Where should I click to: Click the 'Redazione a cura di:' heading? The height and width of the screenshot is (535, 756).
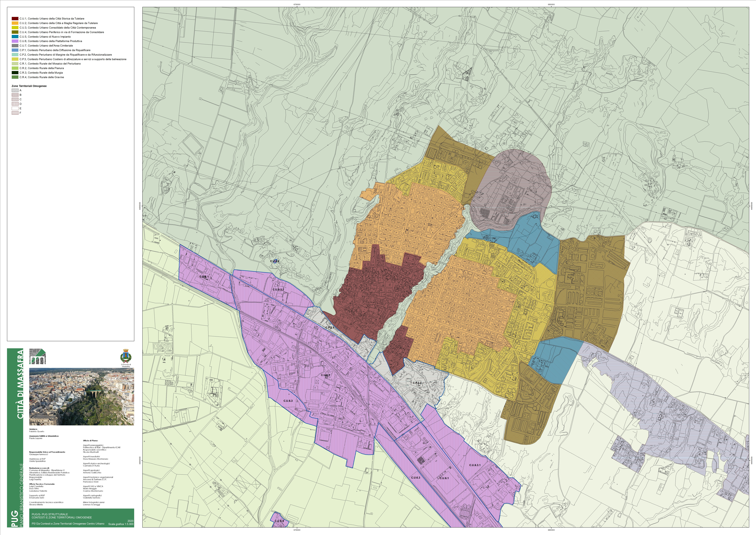40,468
